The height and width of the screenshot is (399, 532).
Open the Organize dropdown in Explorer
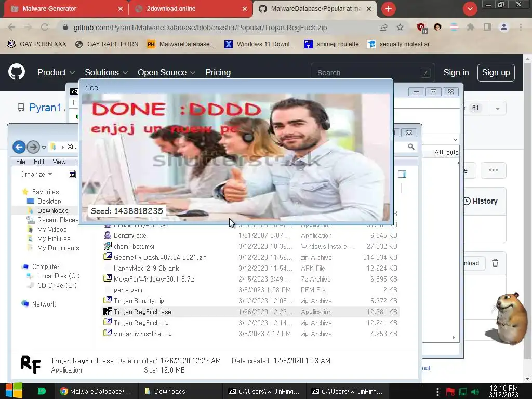point(36,174)
